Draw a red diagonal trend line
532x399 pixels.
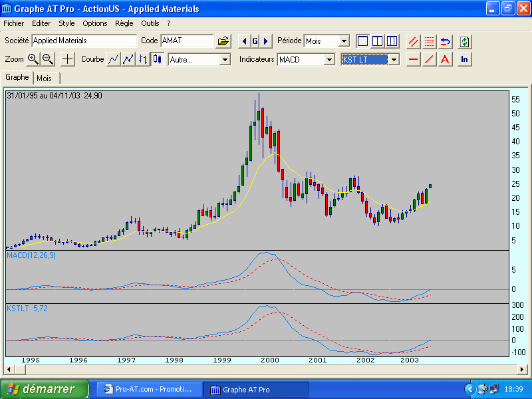click(429, 59)
